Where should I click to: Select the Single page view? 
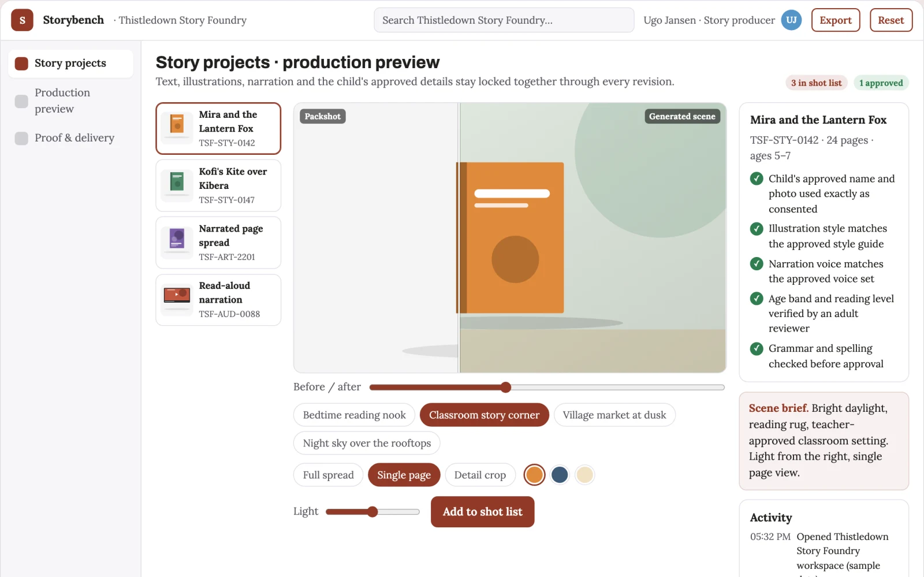404,475
